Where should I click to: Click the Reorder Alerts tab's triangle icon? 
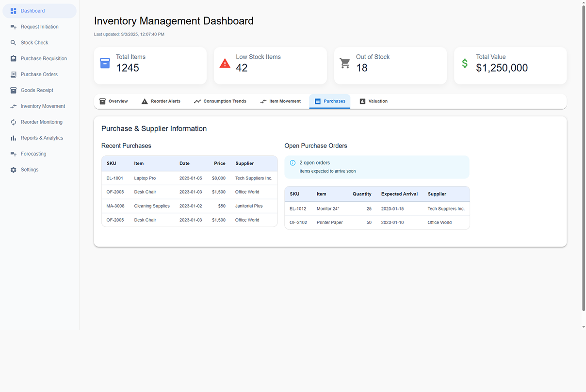(145, 101)
